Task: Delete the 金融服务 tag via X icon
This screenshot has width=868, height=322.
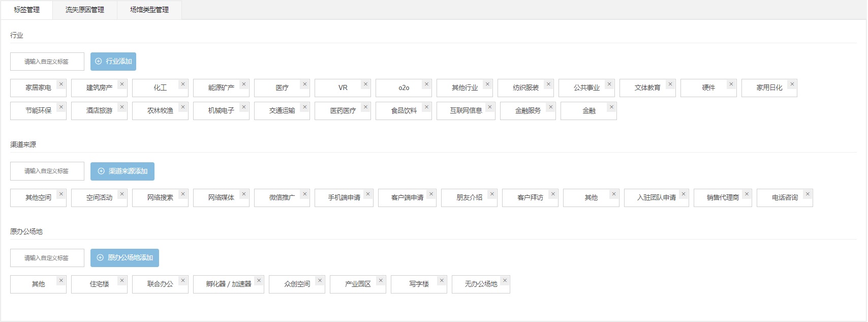Action: coord(550,107)
